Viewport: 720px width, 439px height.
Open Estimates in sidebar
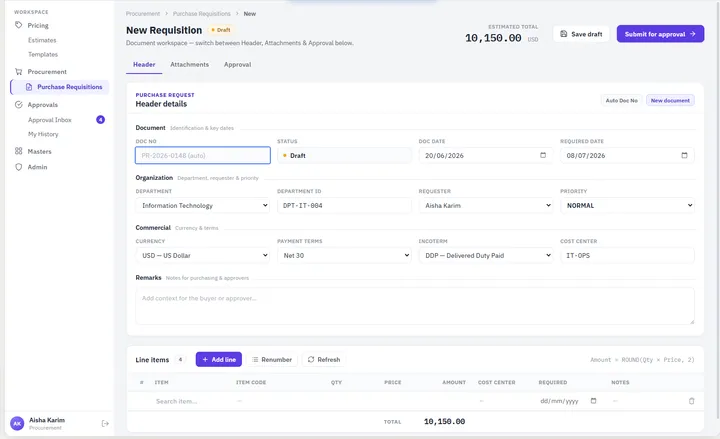tap(42, 40)
